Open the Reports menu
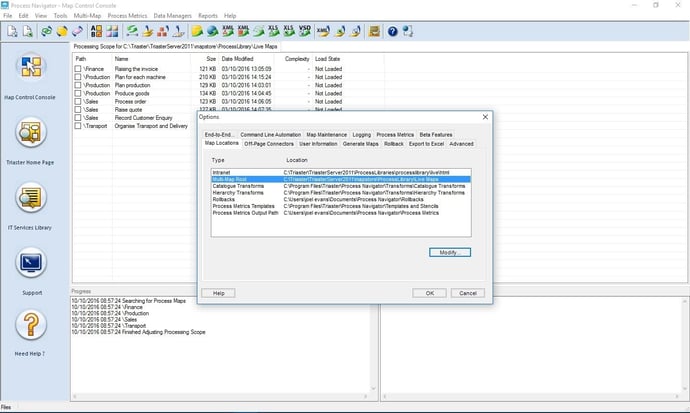690x413 pixels. (x=208, y=15)
